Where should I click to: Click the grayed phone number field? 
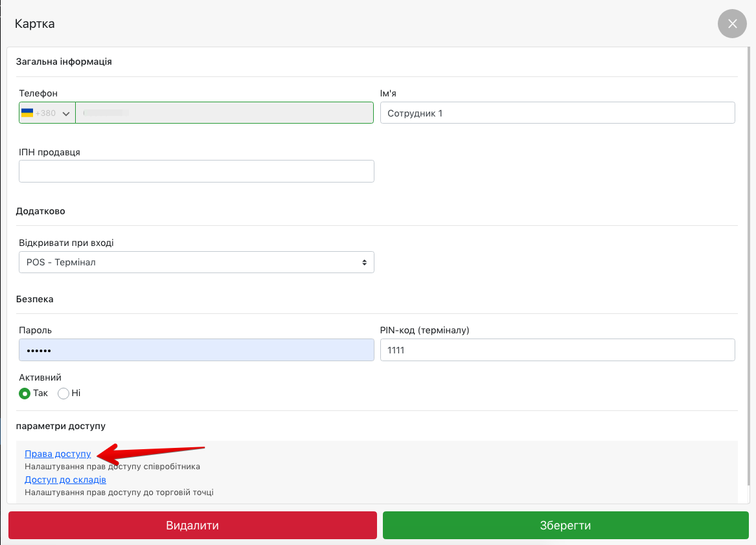224,113
